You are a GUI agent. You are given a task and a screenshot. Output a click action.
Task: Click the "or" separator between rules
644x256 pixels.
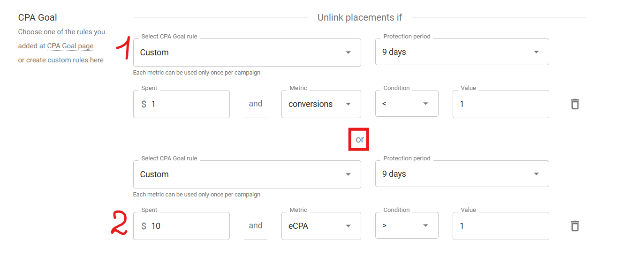359,139
